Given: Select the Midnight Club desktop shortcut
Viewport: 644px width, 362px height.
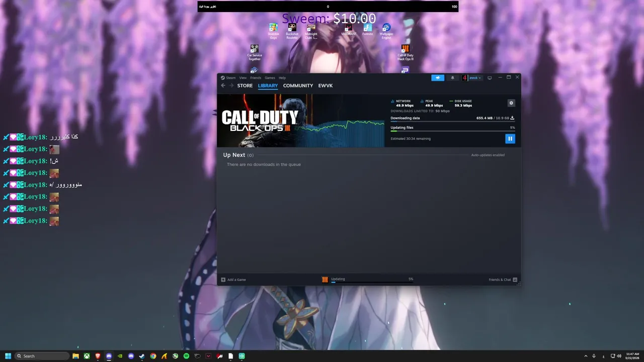Looking at the screenshot, I should [311, 31].
